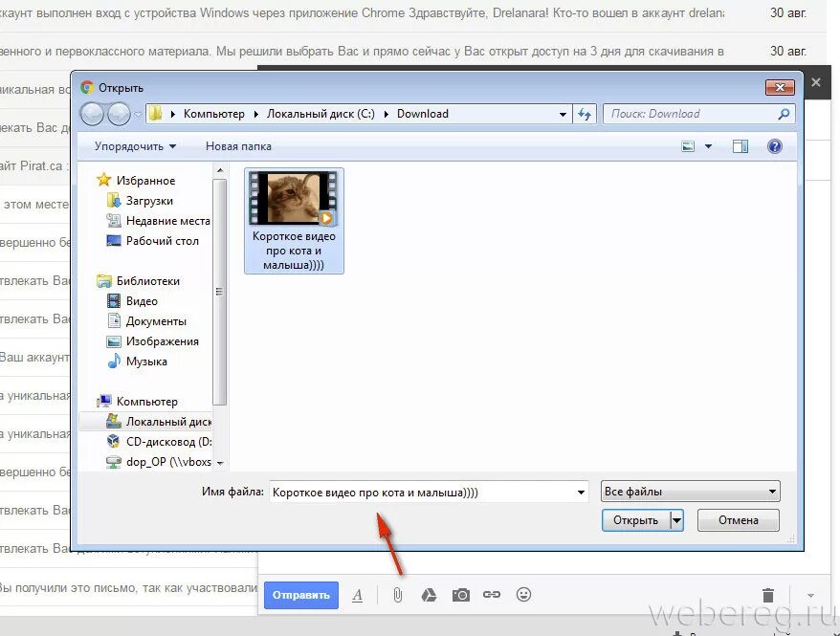Open the Gmail email mentioning первоклассного материала
Screen dimensions: 840x636
412,52
